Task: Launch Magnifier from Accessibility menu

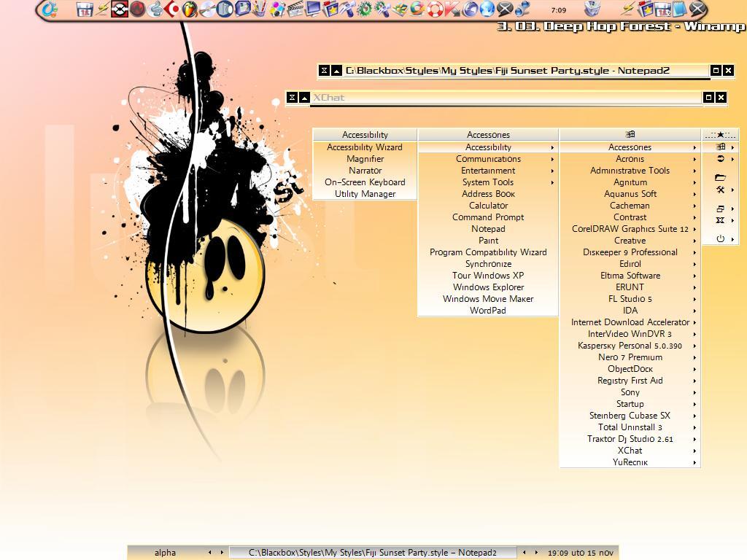Action: (x=365, y=159)
